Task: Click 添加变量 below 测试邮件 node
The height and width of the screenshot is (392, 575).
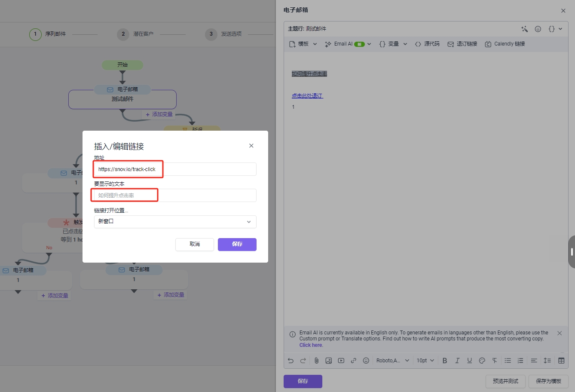Action: [159, 114]
